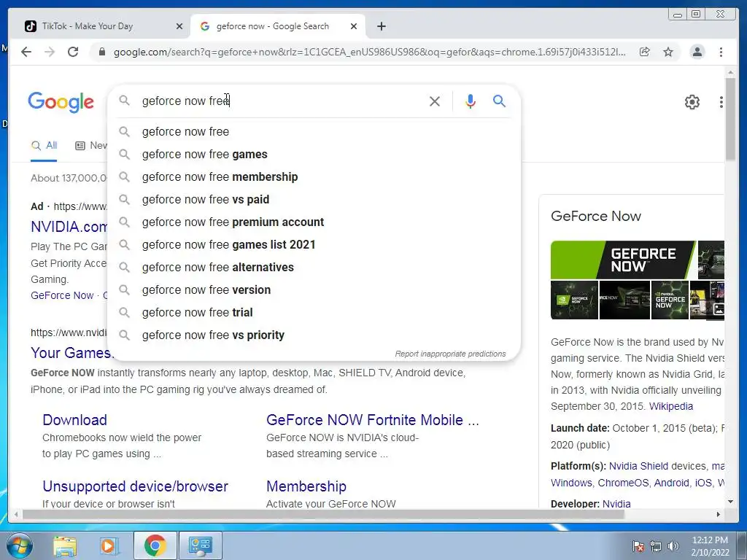The height and width of the screenshot is (560, 747).
Task: Select 'geforce now free games list 2021'
Action: [x=314, y=245]
